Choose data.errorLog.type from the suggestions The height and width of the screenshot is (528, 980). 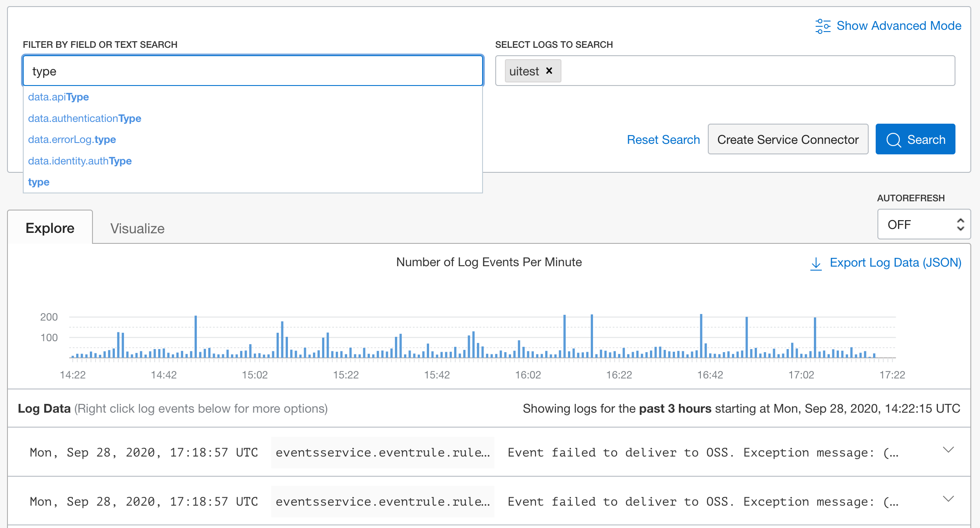click(72, 139)
